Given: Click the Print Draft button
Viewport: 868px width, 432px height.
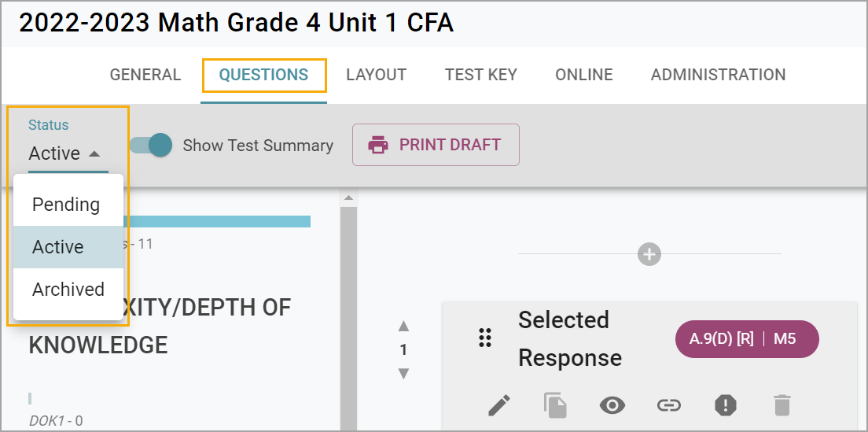Looking at the screenshot, I should (436, 145).
